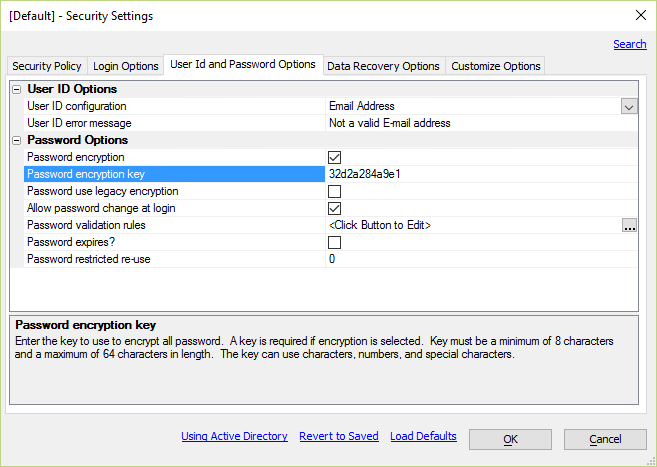
Task: Open the User ID configuration dropdown arrow
Action: click(629, 106)
